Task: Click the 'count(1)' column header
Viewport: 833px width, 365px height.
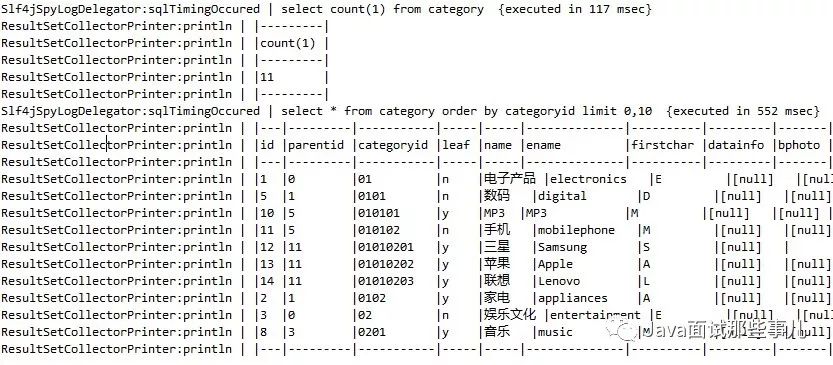Action: (287, 43)
